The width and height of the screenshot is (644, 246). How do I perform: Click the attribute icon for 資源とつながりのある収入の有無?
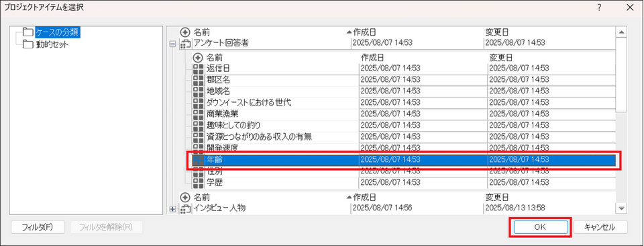pyautogui.click(x=199, y=136)
